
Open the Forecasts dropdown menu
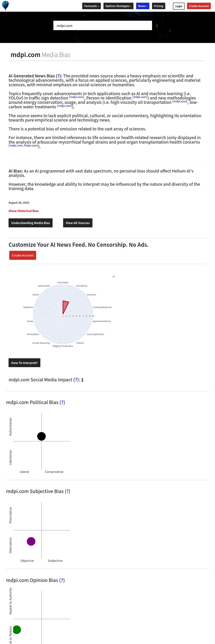[x=92, y=6]
